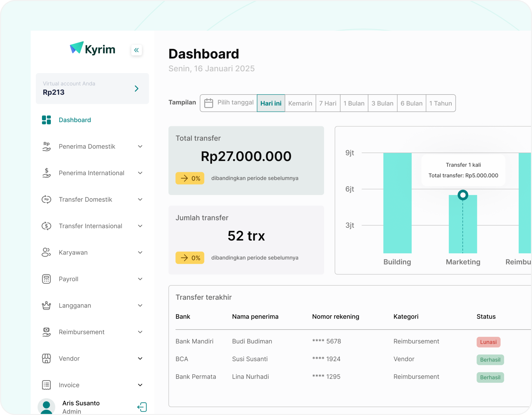Choose the 3 Bulan tab

click(382, 103)
